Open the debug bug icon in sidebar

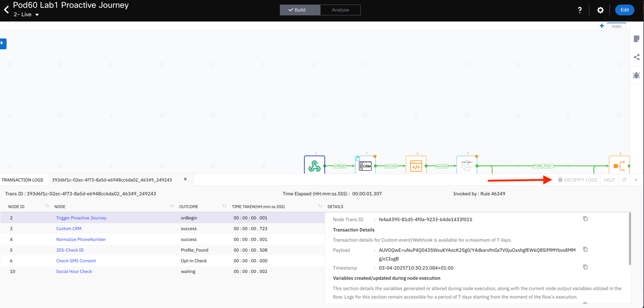pyautogui.click(x=637, y=75)
